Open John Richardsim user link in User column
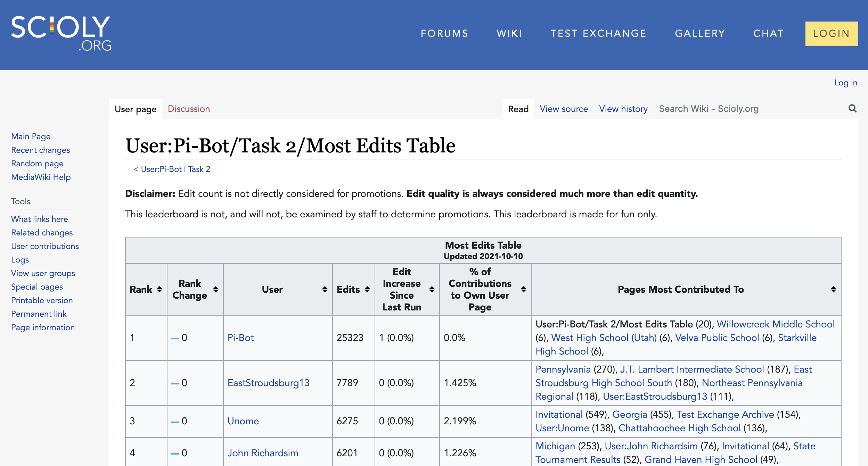Image resolution: width=868 pixels, height=466 pixels. click(x=263, y=453)
